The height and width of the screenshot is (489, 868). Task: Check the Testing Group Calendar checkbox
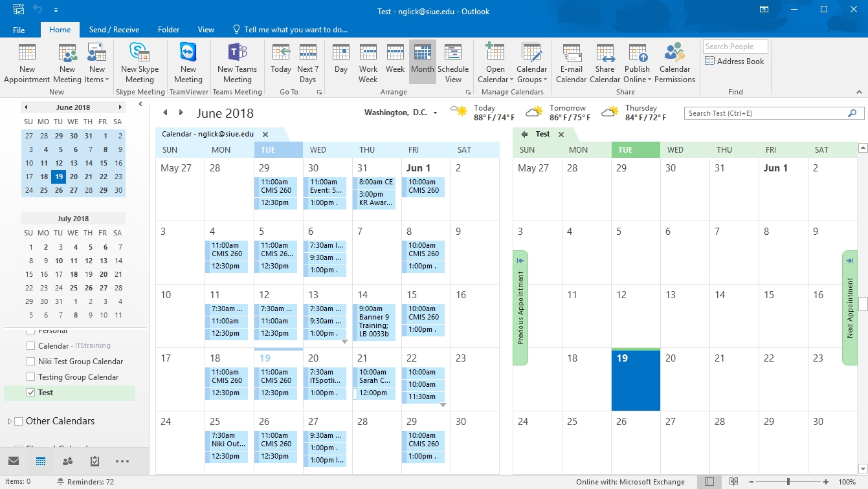tap(30, 377)
